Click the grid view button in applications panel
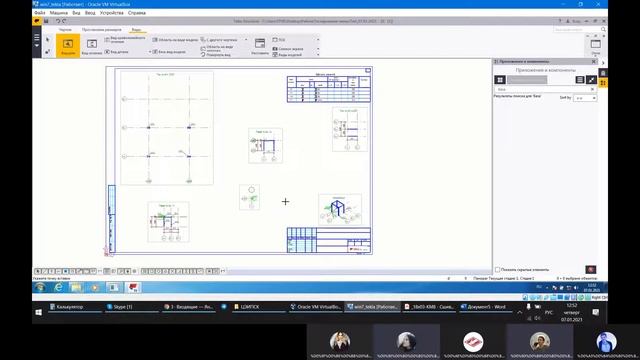The height and width of the screenshot is (360, 640). [500, 80]
